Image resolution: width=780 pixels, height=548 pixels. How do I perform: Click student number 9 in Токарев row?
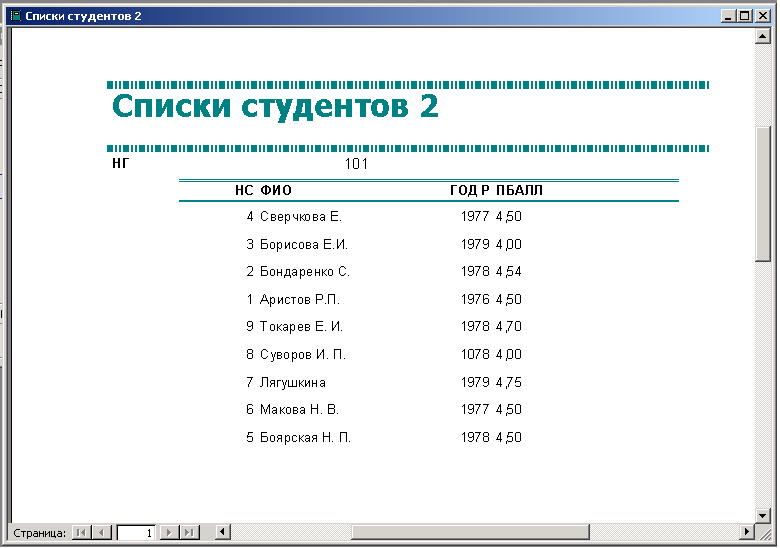point(250,326)
